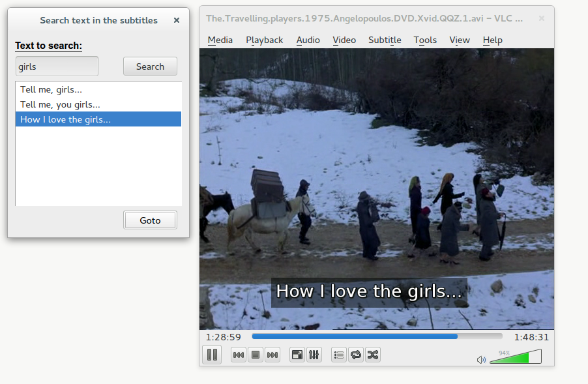Focus the text to search field

[57, 66]
